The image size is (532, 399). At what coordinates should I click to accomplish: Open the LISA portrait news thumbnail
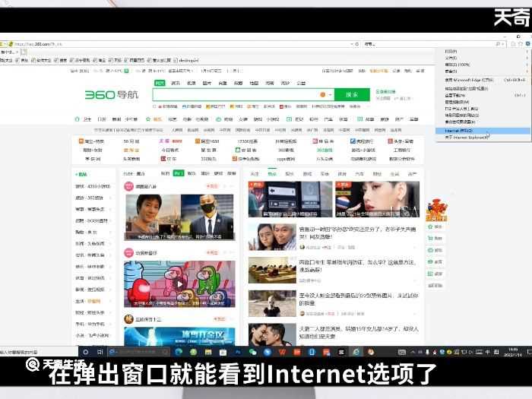point(377,199)
